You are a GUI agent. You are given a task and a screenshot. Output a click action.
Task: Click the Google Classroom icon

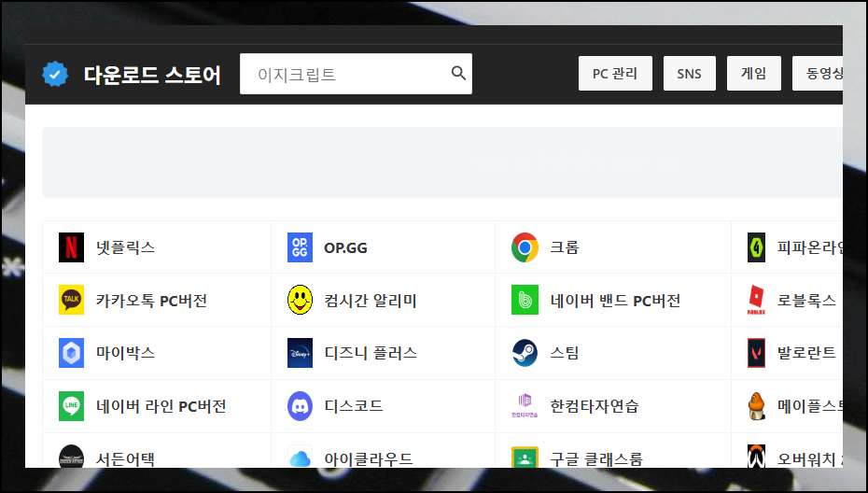tap(525, 457)
